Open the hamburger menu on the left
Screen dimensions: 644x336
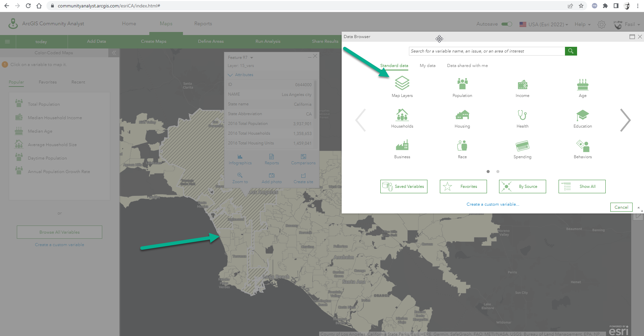pyautogui.click(x=7, y=41)
